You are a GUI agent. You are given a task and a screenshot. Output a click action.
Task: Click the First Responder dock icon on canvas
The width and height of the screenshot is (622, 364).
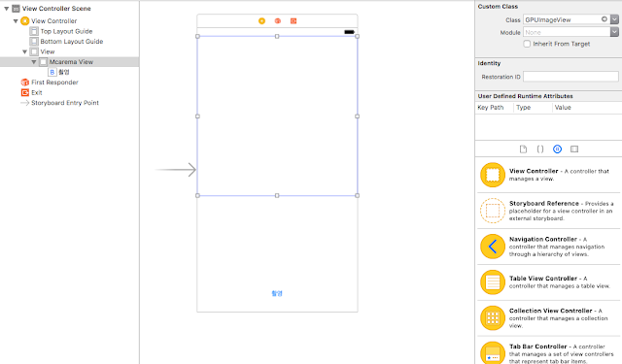(278, 21)
